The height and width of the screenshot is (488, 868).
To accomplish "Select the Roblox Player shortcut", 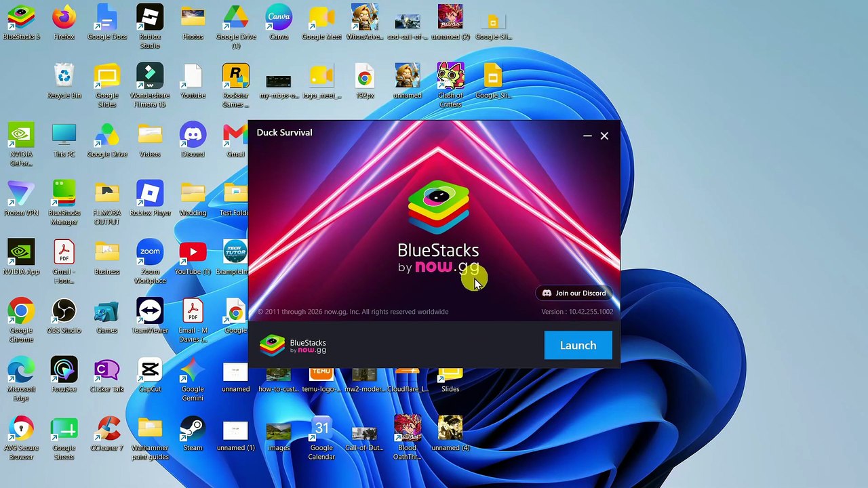I will click(150, 199).
